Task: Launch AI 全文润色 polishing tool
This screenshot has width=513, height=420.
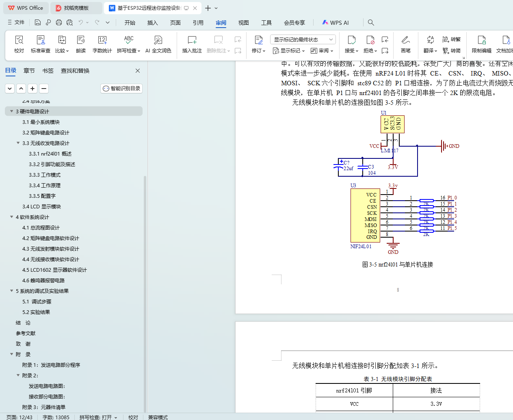Action: click(x=158, y=44)
